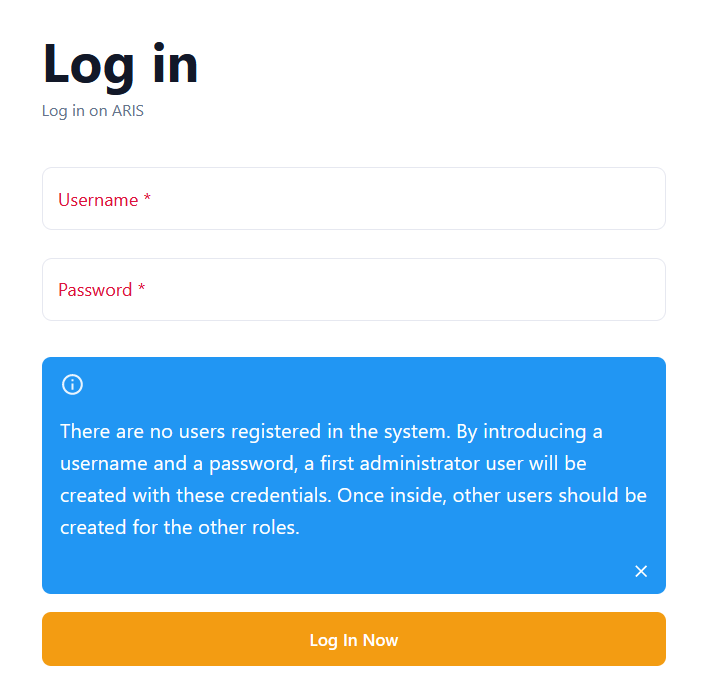Click the 'created for the other roles' line
The image size is (706, 692).
[x=180, y=527]
